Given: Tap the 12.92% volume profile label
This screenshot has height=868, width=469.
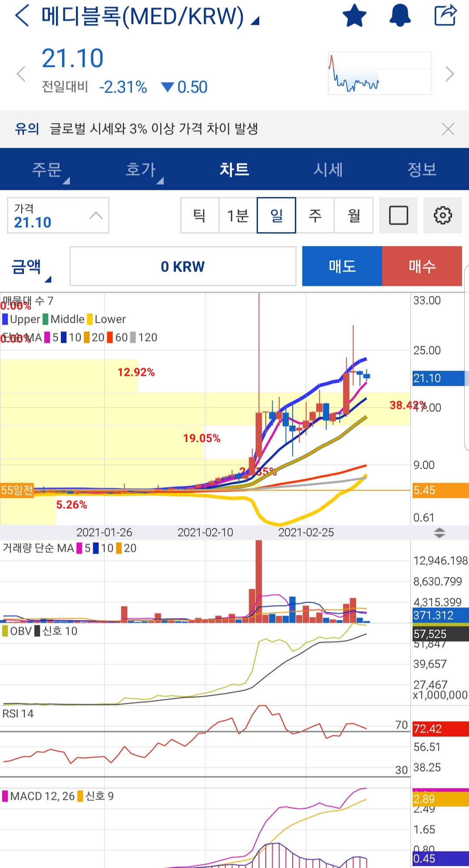Looking at the screenshot, I should [136, 372].
